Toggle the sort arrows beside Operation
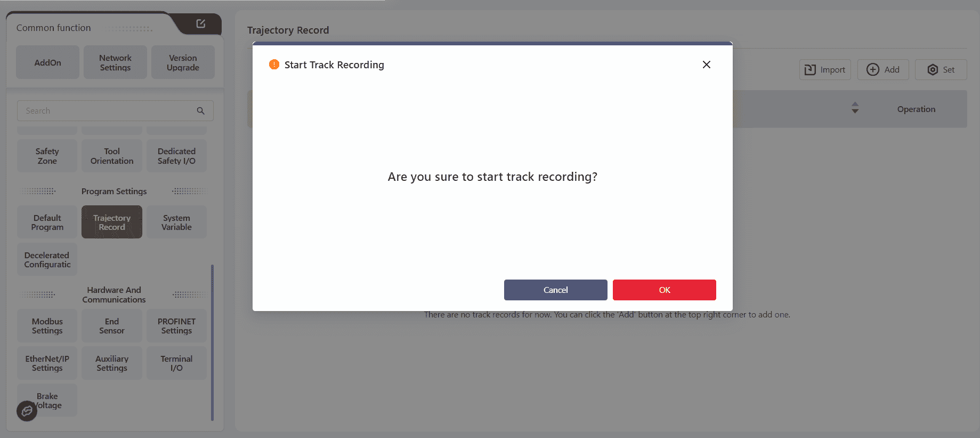 [x=855, y=108]
